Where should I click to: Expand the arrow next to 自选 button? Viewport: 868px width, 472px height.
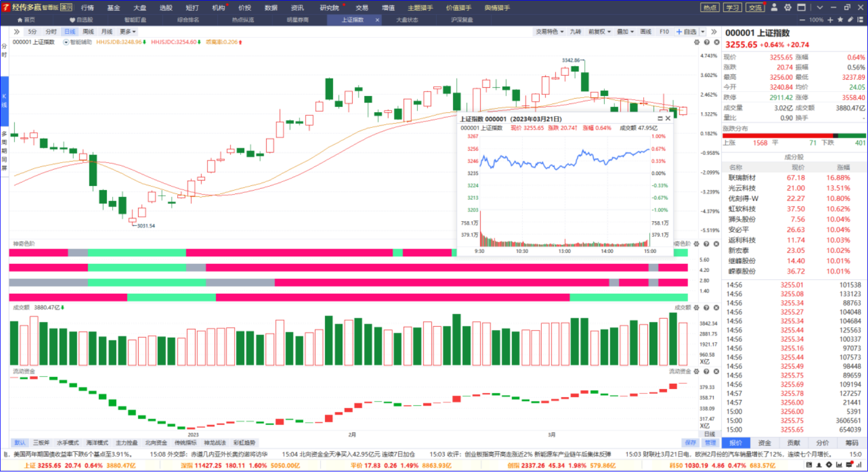click(x=703, y=32)
